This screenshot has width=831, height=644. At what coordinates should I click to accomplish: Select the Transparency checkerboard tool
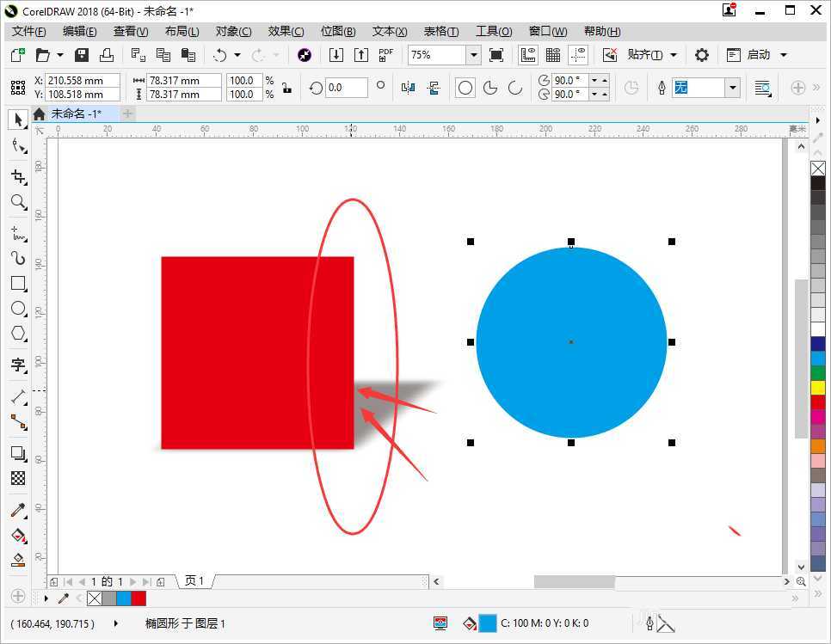tap(18, 478)
